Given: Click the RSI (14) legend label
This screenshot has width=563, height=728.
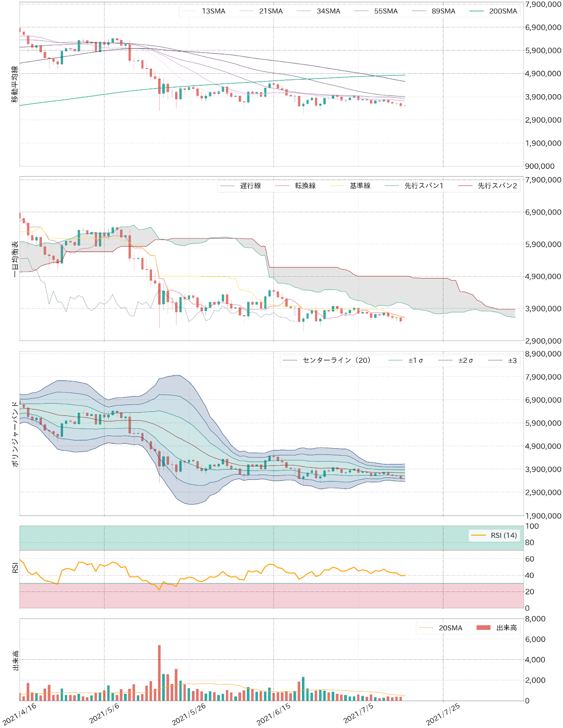Looking at the screenshot, I should [504, 535].
